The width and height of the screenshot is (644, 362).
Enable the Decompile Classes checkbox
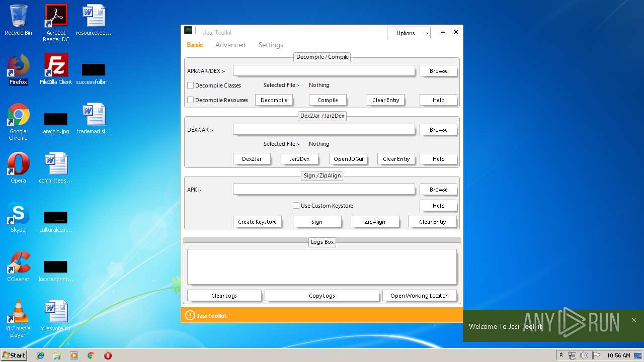(191, 85)
